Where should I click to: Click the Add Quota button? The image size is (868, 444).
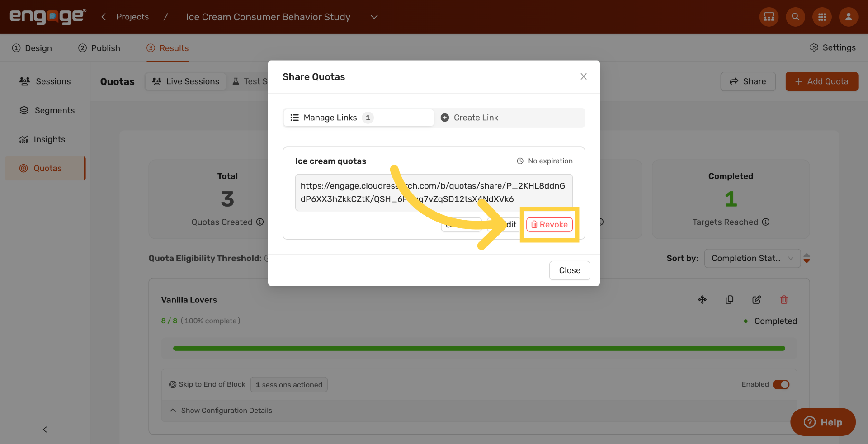tap(822, 81)
